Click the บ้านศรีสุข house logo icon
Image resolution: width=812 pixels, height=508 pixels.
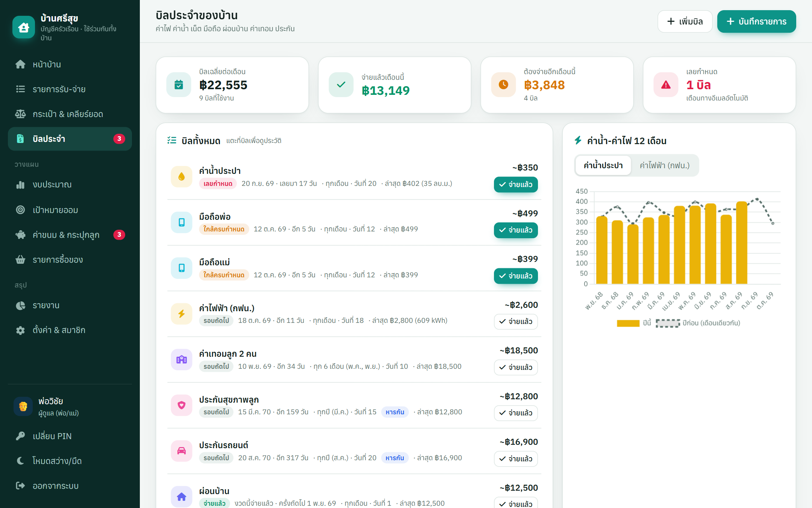[24, 27]
